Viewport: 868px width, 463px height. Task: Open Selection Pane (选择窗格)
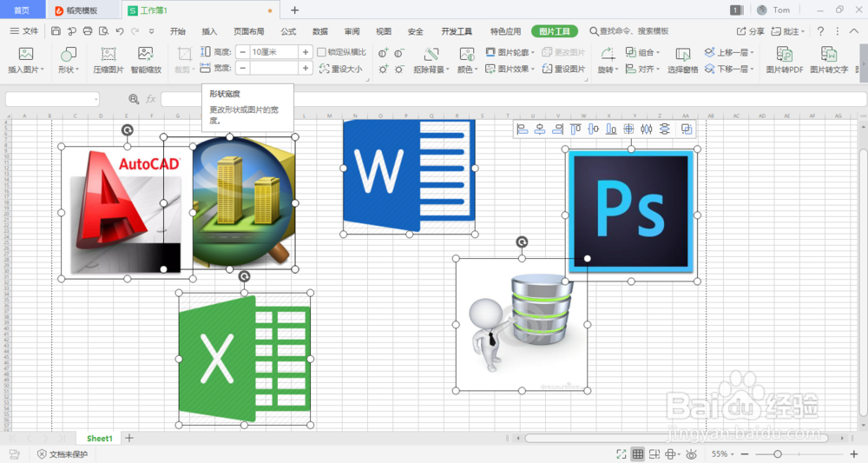click(x=682, y=60)
